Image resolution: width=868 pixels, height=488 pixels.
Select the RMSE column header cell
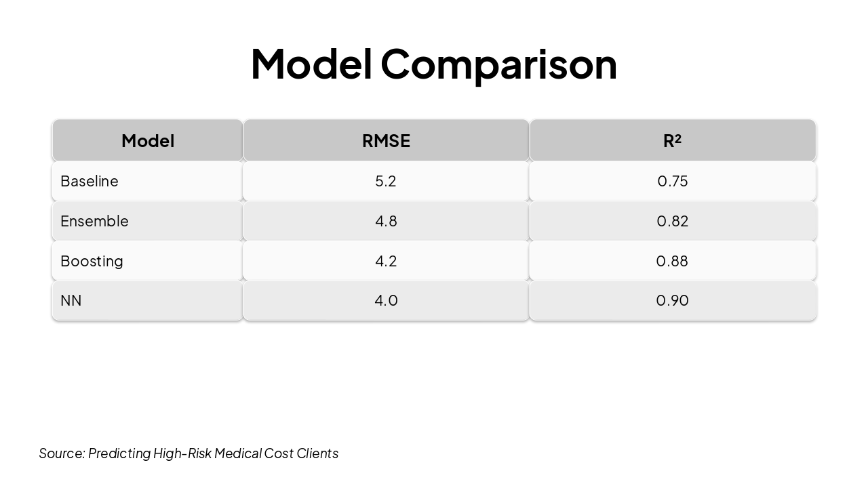pos(386,141)
